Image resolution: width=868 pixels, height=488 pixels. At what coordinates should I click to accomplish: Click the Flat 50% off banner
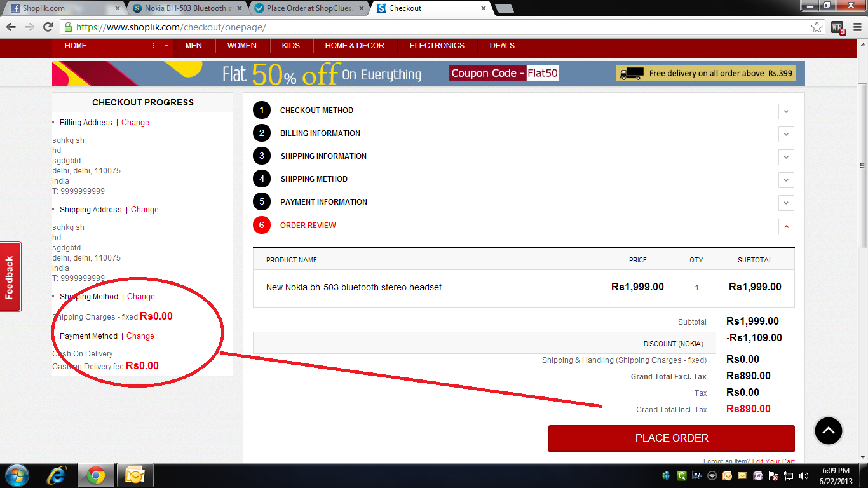click(x=428, y=74)
